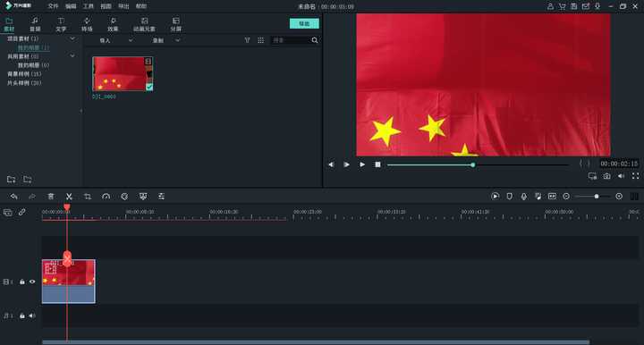Open the speed gauge control
This screenshot has width=644, height=345.
[106, 197]
